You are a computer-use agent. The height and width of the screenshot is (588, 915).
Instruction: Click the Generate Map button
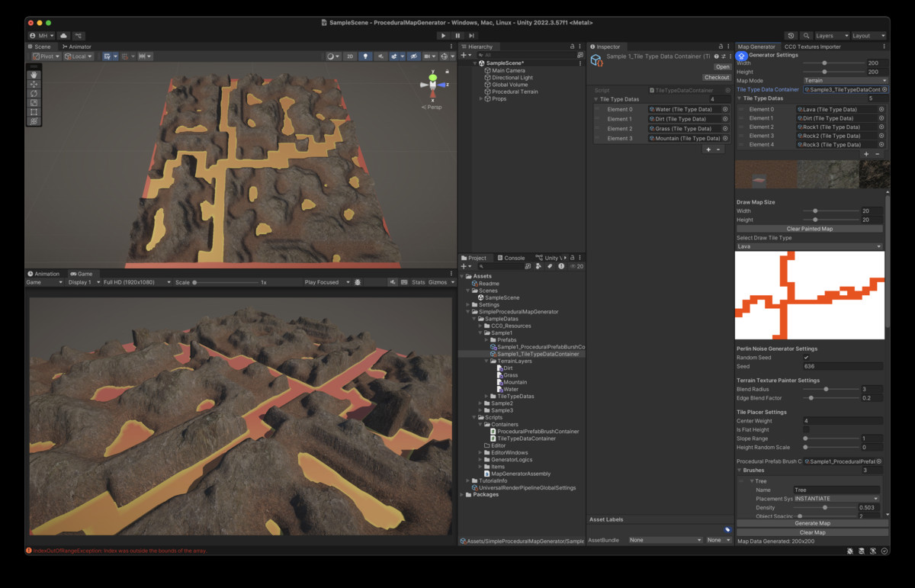pos(812,523)
